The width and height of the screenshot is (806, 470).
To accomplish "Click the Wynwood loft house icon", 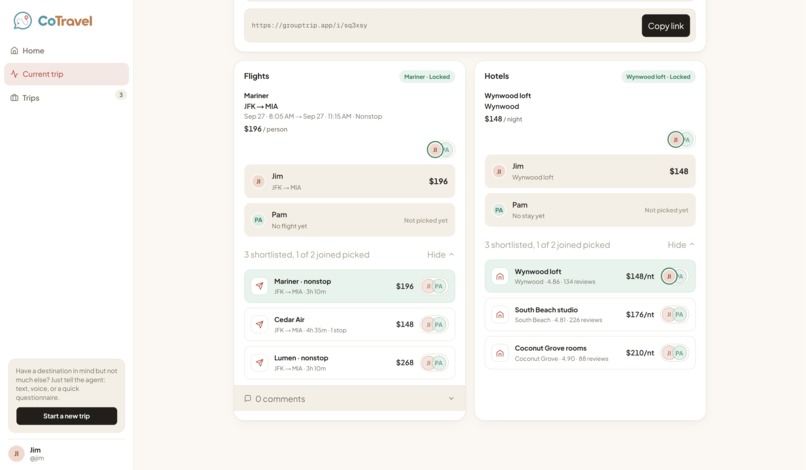I will 500,276.
